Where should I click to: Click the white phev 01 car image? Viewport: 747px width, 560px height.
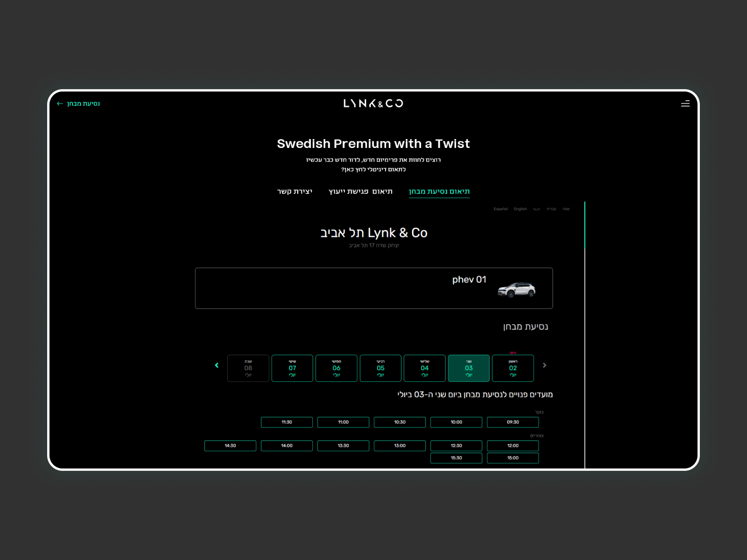point(516,290)
